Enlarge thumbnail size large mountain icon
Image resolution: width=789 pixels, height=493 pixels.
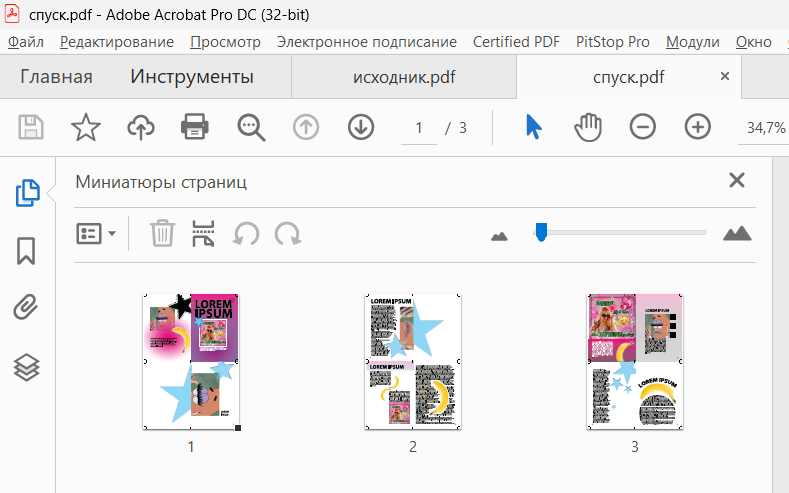click(737, 233)
